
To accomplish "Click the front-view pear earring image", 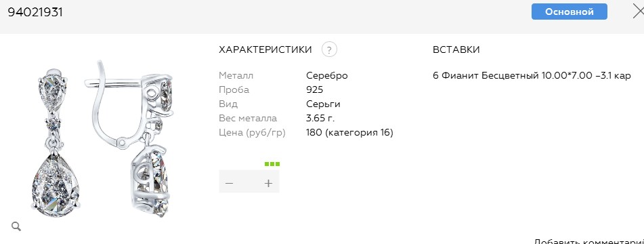I will [55, 143].
